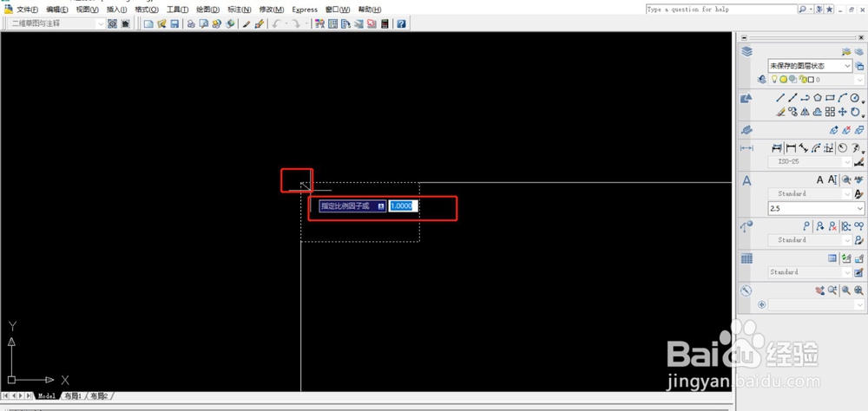Open the QuickCalc calculator icon
The height and width of the screenshot is (411, 868).
[x=385, y=23]
